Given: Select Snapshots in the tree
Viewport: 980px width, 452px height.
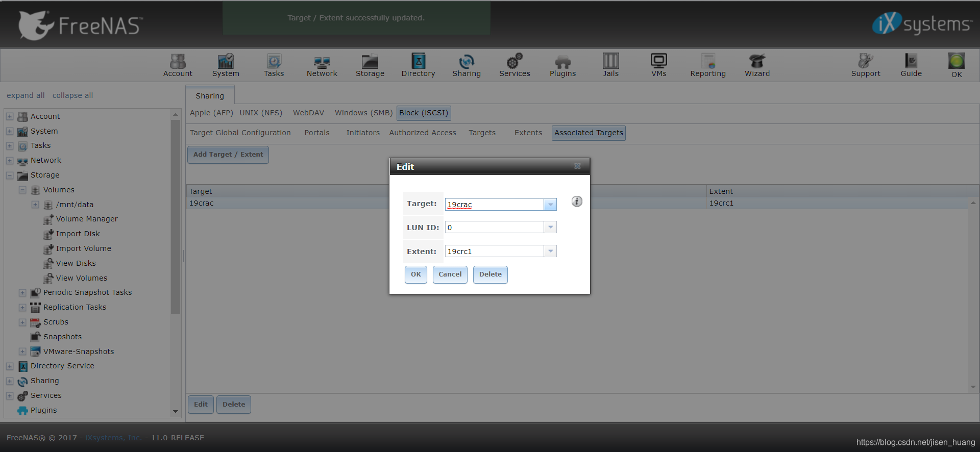Looking at the screenshot, I should [x=62, y=337].
